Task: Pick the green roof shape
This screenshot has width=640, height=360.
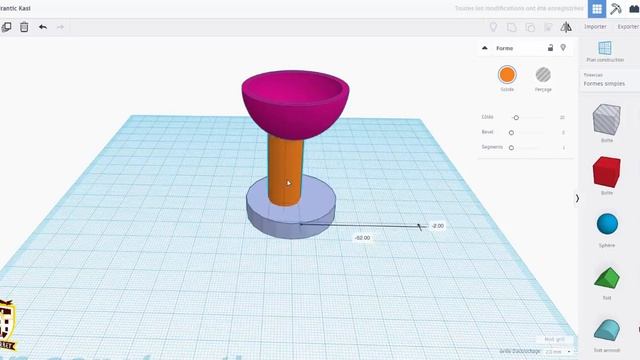Action: click(x=607, y=278)
